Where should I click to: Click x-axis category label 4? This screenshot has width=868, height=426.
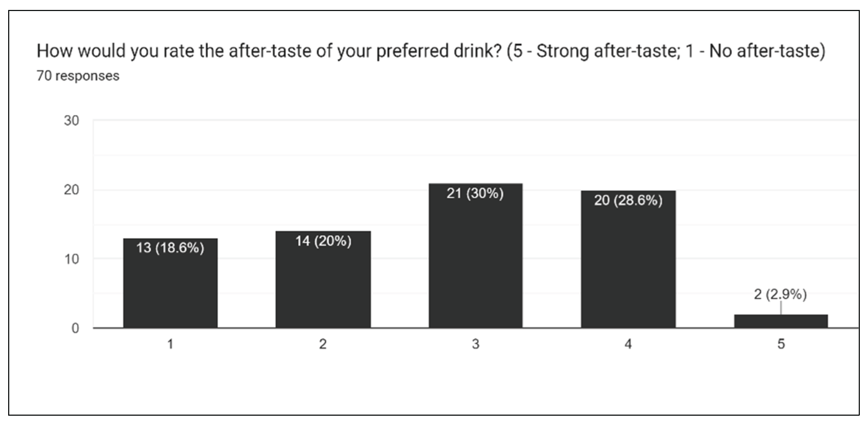tap(628, 344)
